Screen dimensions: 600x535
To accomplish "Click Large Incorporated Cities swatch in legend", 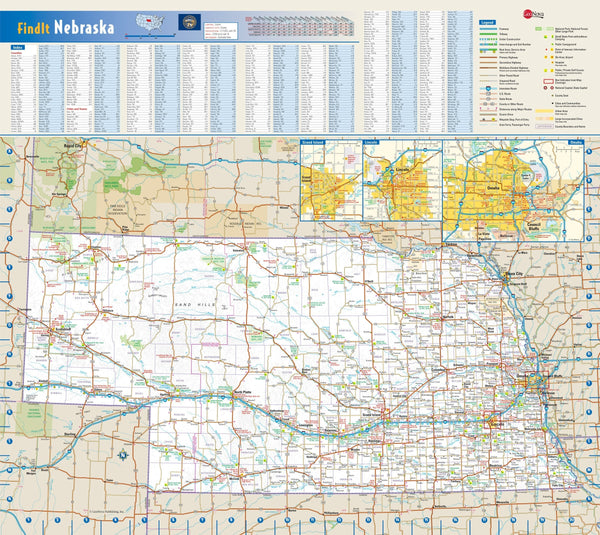I will click(545, 119).
